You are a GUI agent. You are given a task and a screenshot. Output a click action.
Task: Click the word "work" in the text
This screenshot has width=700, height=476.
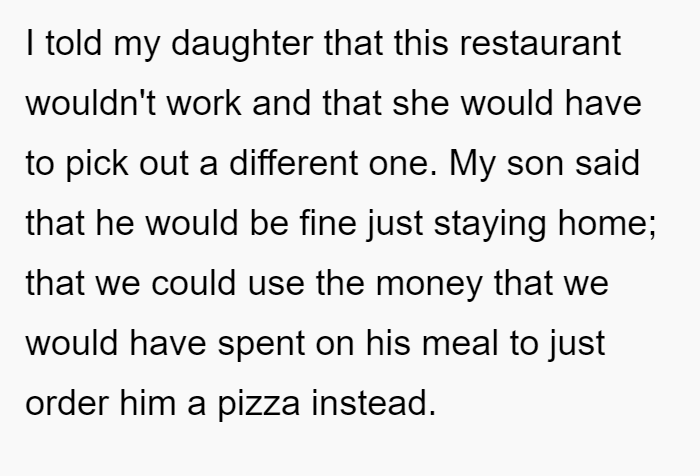[204, 103]
